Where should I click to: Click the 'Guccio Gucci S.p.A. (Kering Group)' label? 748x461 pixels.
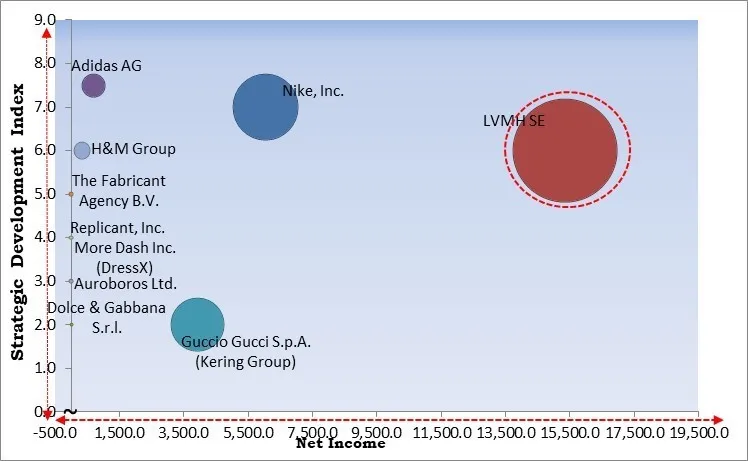tap(246, 352)
